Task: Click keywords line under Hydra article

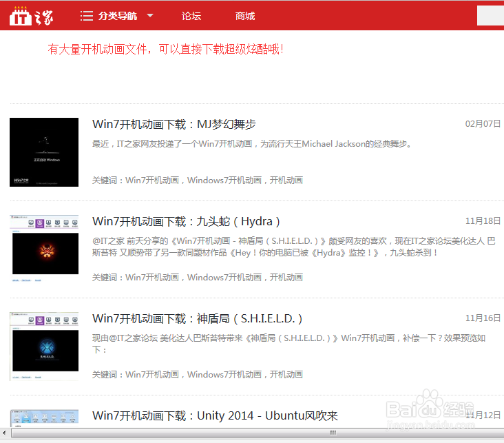Action: 198,278
